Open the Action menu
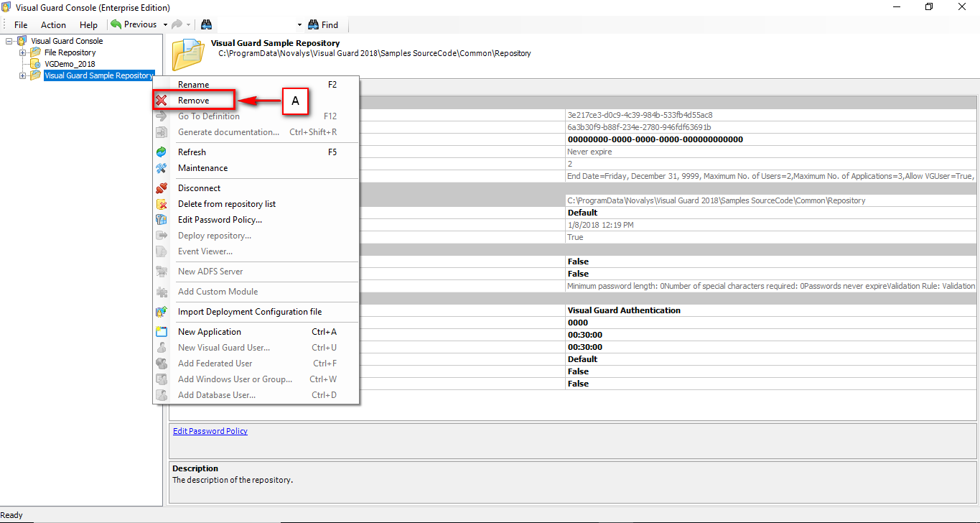Viewport: 980px width, 523px height. 53,24
